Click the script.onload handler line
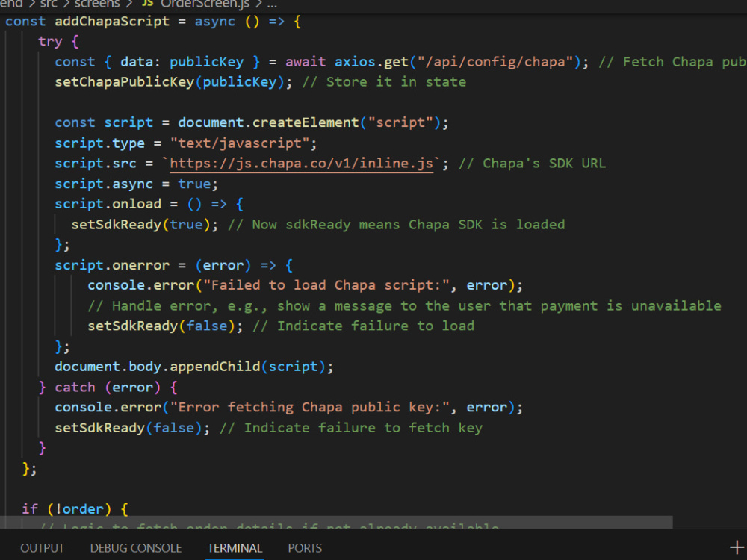 tap(149, 204)
